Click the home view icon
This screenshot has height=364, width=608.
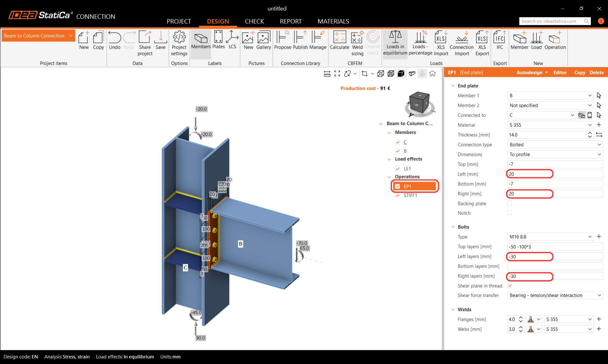tap(432, 74)
